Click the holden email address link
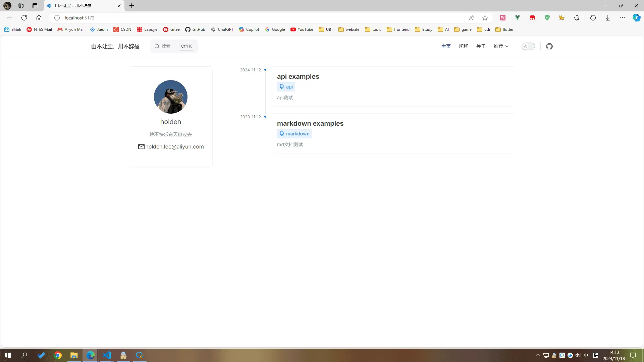 (174, 146)
